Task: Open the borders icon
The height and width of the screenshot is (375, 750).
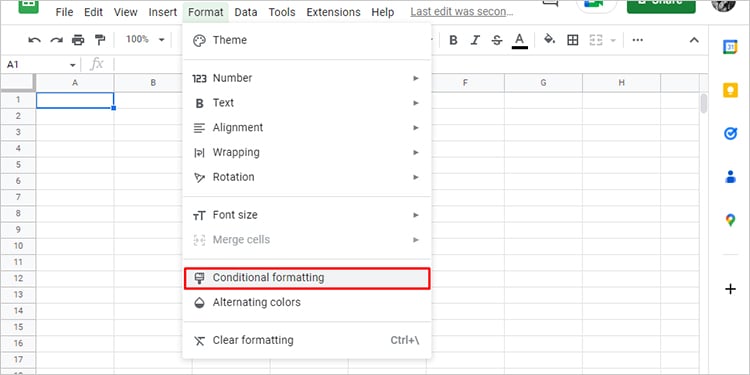Action: [573, 40]
